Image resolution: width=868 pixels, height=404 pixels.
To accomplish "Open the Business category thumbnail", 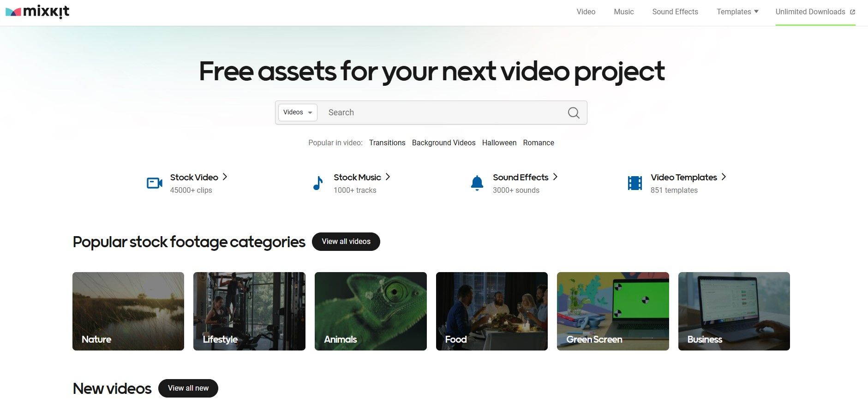I will [x=734, y=311].
